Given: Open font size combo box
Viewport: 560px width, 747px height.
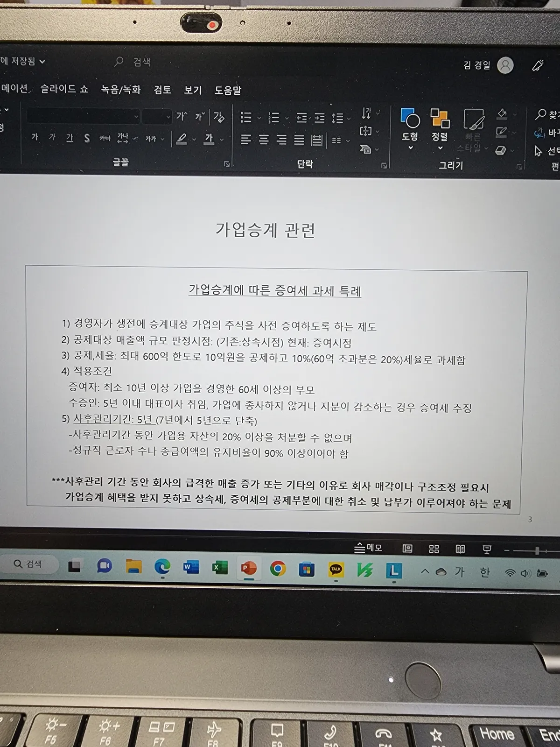Looking at the screenshot, I should click(x=157, y=116).
